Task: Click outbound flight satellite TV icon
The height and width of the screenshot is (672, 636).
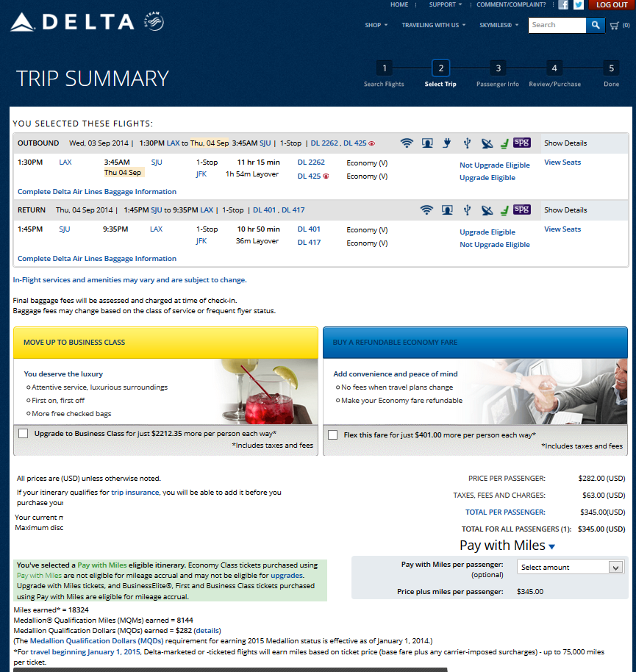Action: click(x=486, y=143)
